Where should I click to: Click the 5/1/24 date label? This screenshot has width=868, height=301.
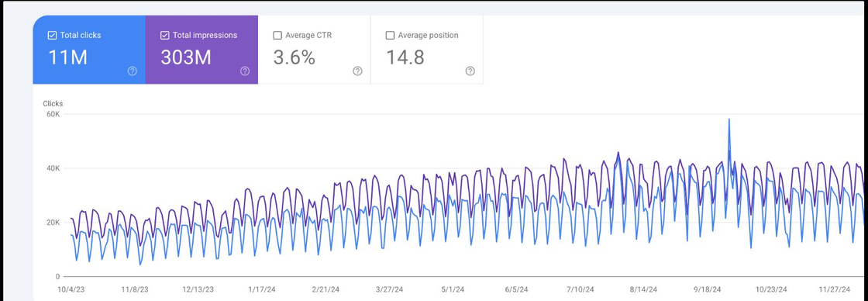tap(453, 289)
